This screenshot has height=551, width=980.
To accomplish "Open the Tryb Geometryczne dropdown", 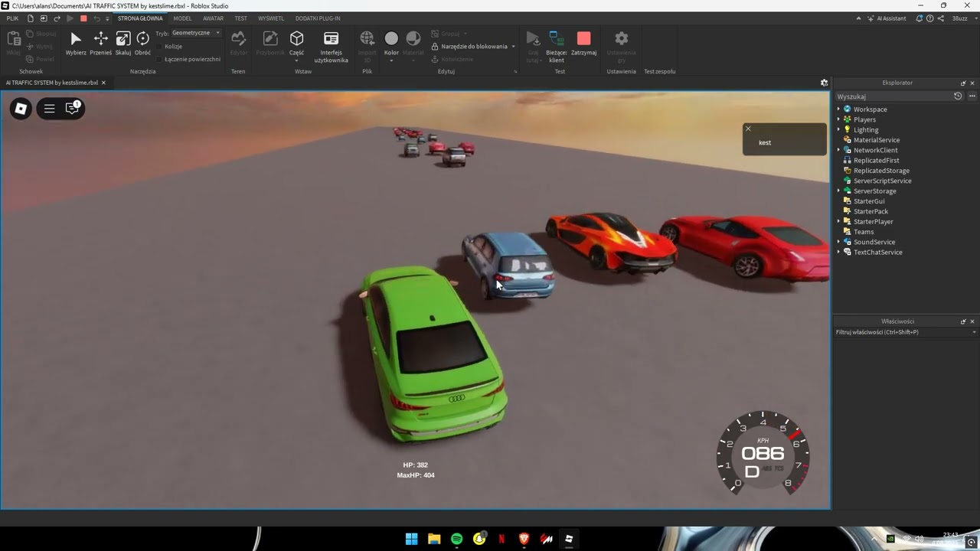I will (x=196, y=33).
